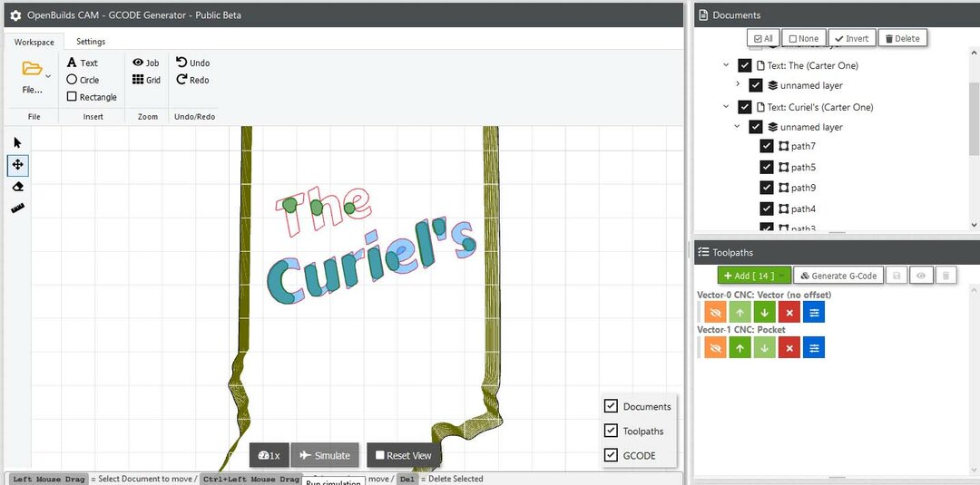Screen dimensions: 980x485
Task: Activate the move tool
Action: point(17,164)
